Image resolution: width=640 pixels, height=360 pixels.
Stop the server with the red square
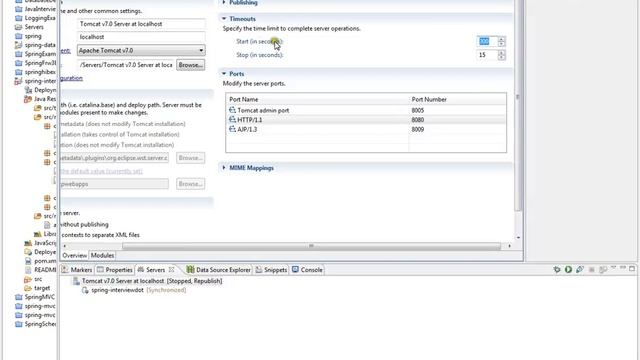(x=591, y=270)
